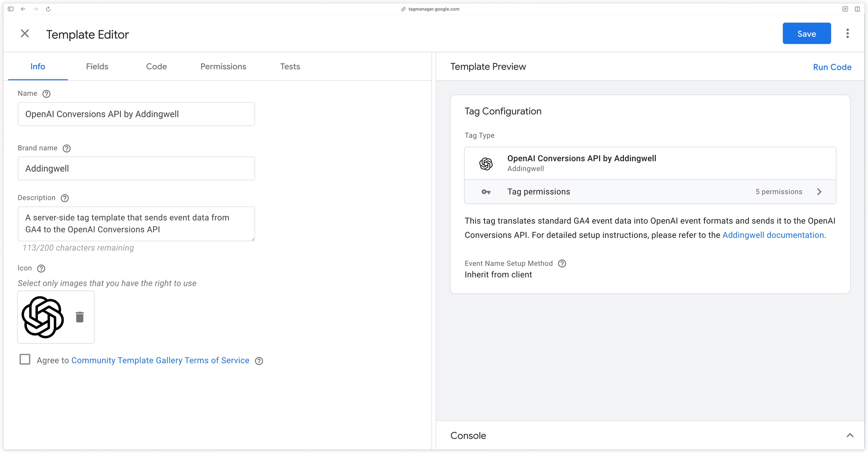Click 'Addingwell' brand subtitle in Tag Type card
Image resolution: width=868 pixels, height=453 pixels.
pos(526,169)
